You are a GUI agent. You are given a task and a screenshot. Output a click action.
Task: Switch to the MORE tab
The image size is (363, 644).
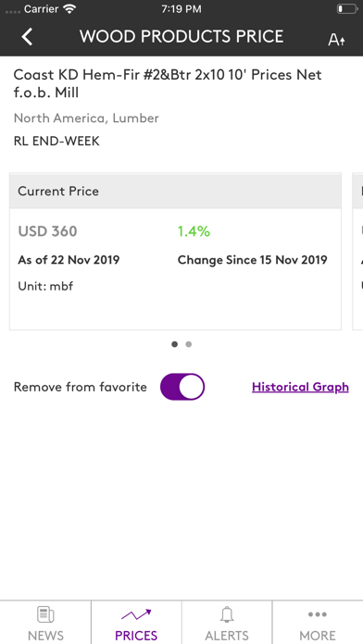pyautogui.click(x=318, y=622)
